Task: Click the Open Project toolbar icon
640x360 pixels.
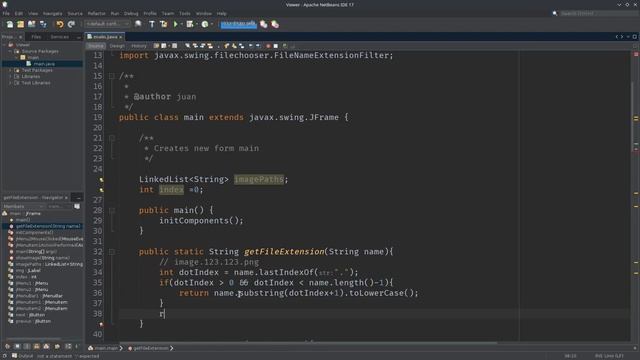Action: [31, 24]
